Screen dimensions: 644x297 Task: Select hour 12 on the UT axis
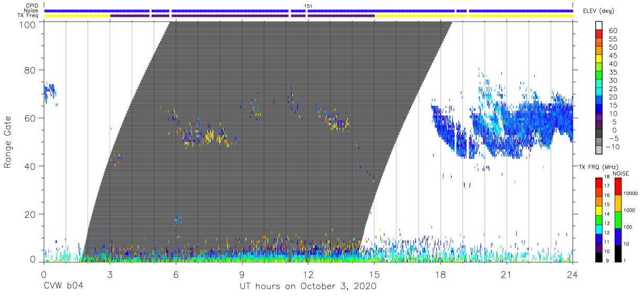308,274
